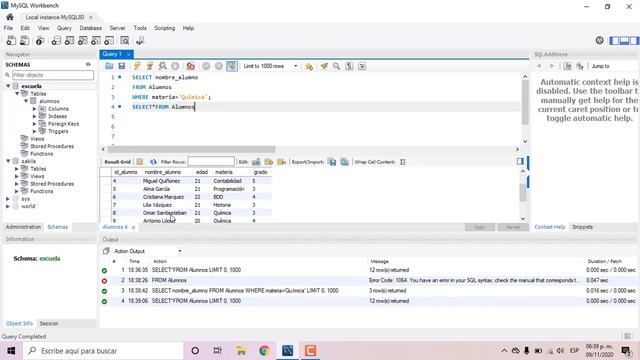The width and height of the screenshot is (640, 360).
Task: Collapse the escuela schema
Action: (x=8, y=86)
